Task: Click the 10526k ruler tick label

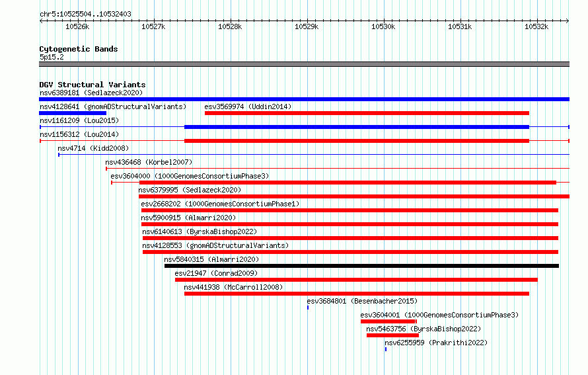Action: pyautogui.click(x=77, y=26)
